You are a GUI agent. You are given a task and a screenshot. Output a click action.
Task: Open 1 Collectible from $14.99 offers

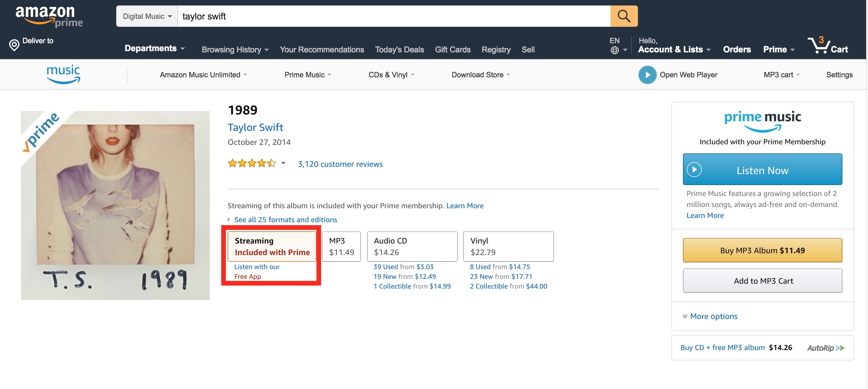[x=412, y=286]
